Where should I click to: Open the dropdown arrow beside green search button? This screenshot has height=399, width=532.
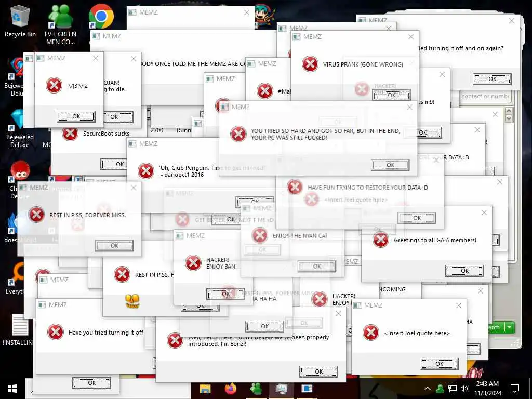pyautogui.click(x=510, y=327)
